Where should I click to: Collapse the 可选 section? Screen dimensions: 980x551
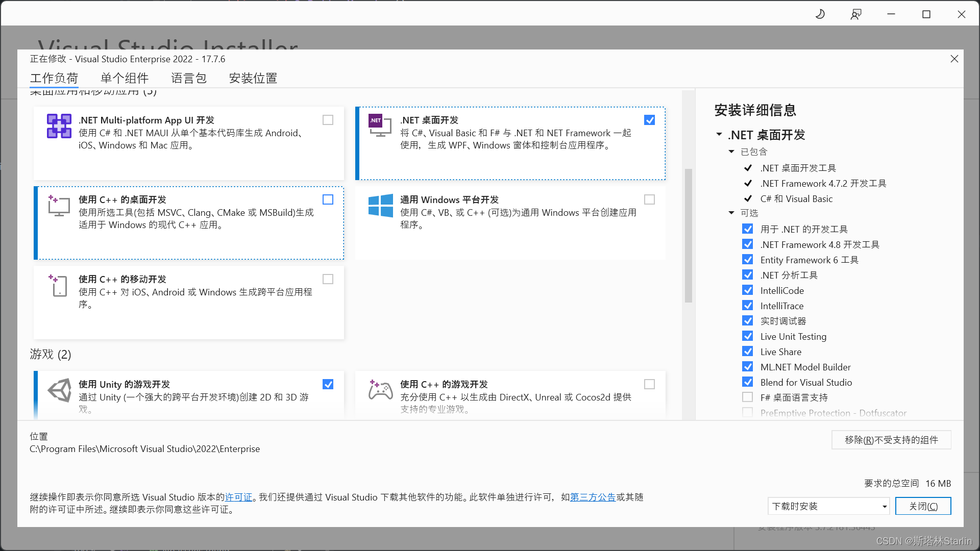(x=731, y=213)
